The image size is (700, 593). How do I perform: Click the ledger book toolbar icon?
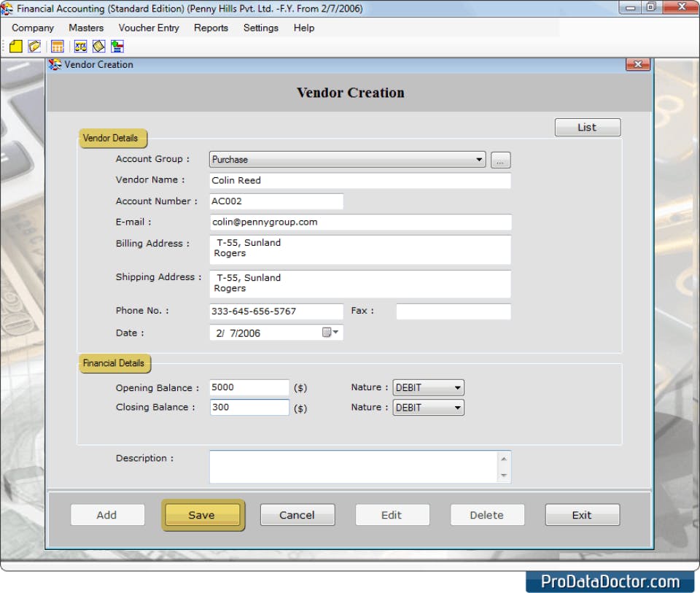100,45
